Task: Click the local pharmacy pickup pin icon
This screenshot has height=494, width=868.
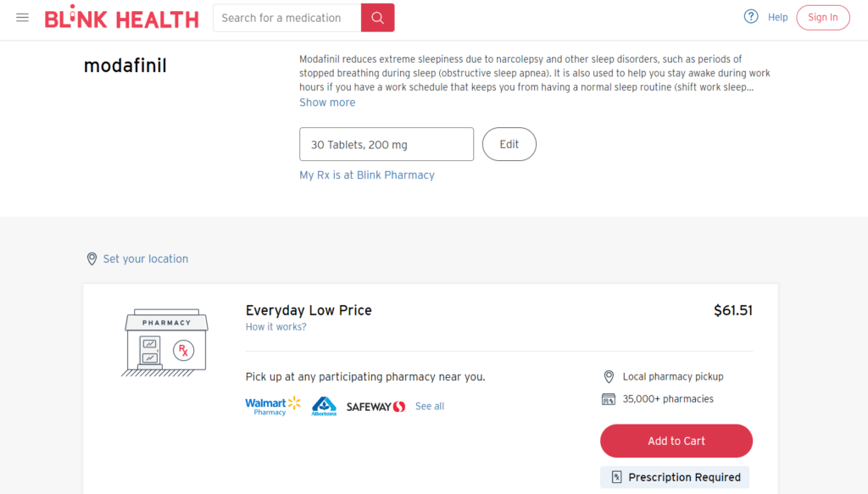Action: pyautogui.click(x=609, y=376)
